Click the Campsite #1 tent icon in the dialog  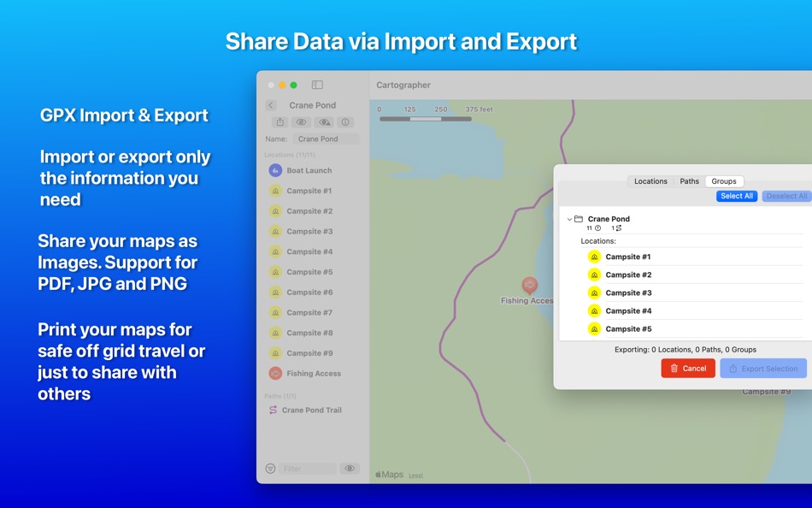point(593,257)
